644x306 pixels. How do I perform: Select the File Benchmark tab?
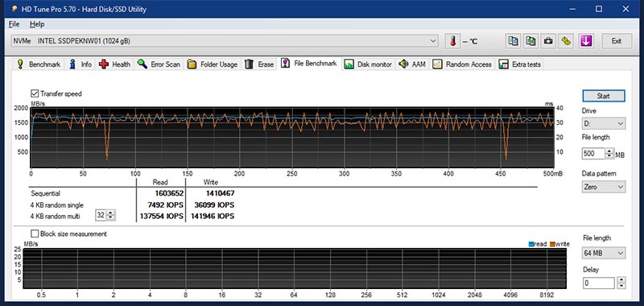tap(309, 64)
